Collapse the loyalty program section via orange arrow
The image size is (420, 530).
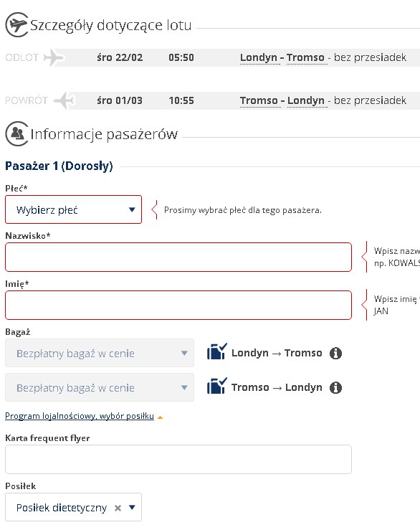(x=160, y=417)
